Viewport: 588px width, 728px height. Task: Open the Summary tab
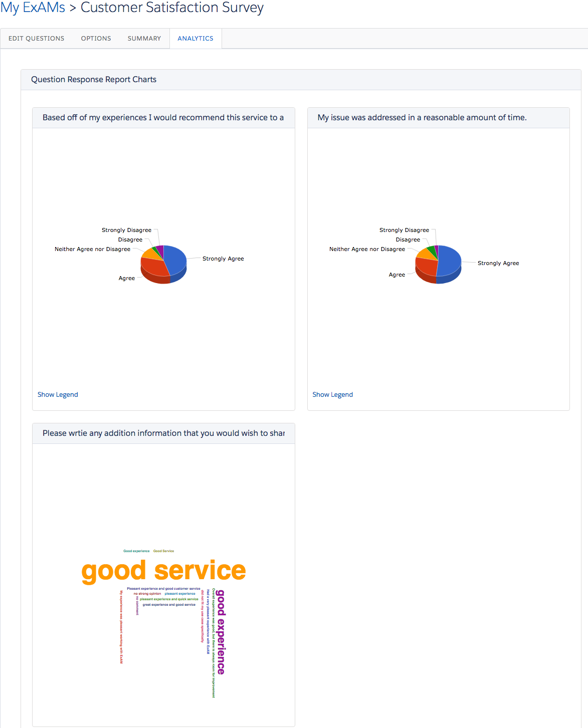144,39
